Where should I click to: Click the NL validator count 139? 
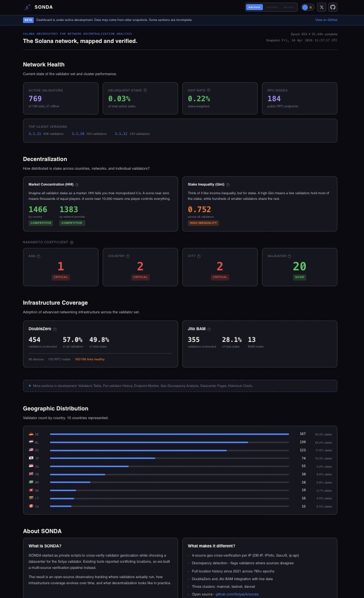[303, 442]
